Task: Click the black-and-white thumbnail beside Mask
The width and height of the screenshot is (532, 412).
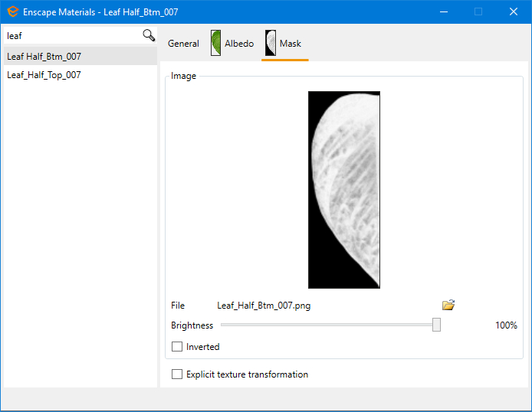Action: coord(271,44)
